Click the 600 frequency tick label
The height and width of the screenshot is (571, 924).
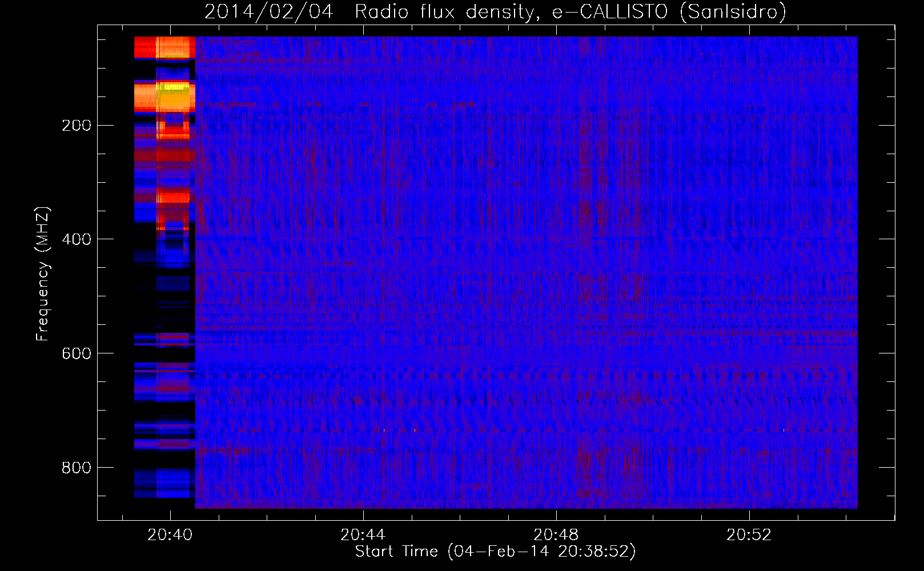[77, 353]
